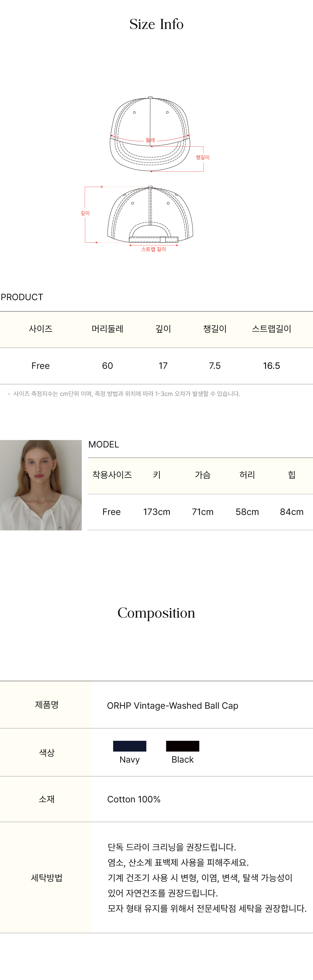Click the 16.5 strap length value

tap(271, 366)
